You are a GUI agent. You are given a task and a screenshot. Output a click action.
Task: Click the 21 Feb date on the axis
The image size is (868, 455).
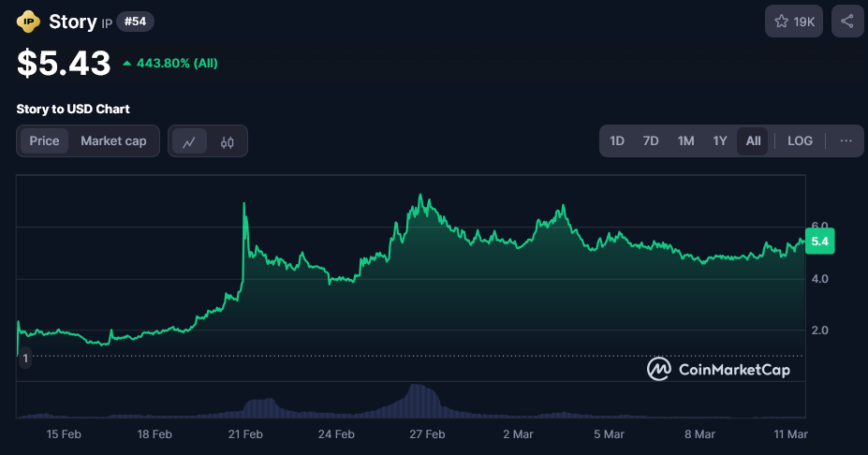click(245, 434)
